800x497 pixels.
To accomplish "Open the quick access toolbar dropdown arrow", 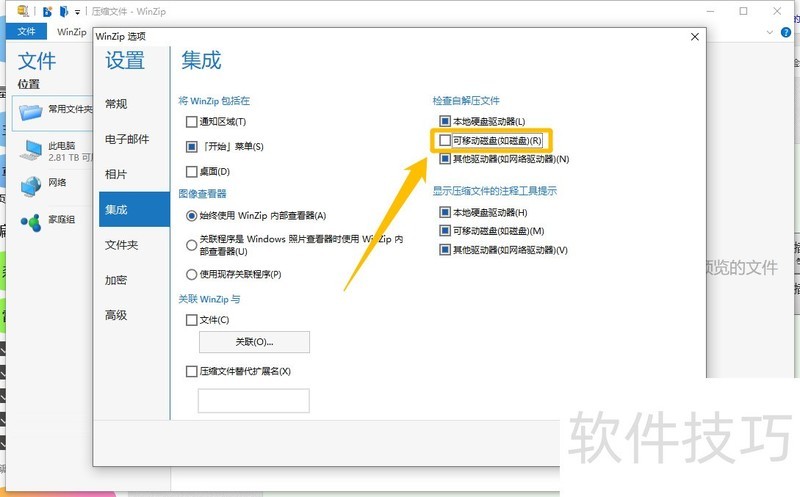I will [77, 12].
